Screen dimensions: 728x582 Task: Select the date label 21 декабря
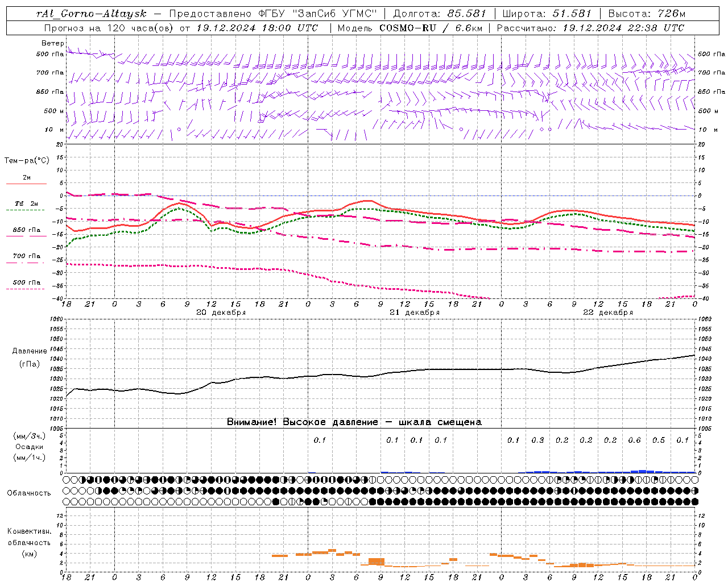click(415, 313)
